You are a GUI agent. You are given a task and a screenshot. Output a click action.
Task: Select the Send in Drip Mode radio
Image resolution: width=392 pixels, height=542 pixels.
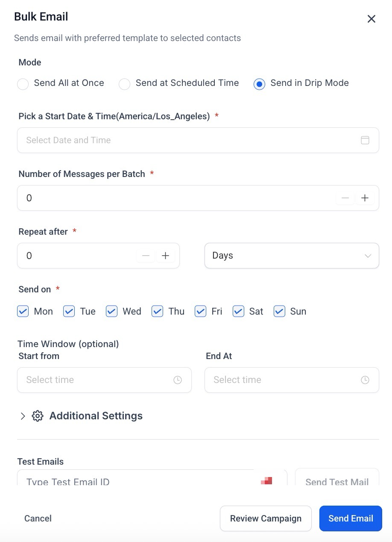point(259,84)
